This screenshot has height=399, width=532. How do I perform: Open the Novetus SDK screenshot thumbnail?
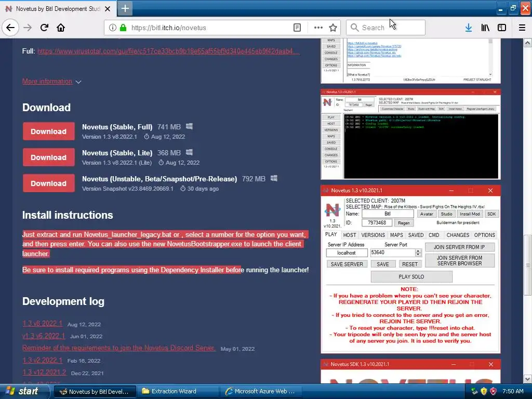tap(410, 371)
